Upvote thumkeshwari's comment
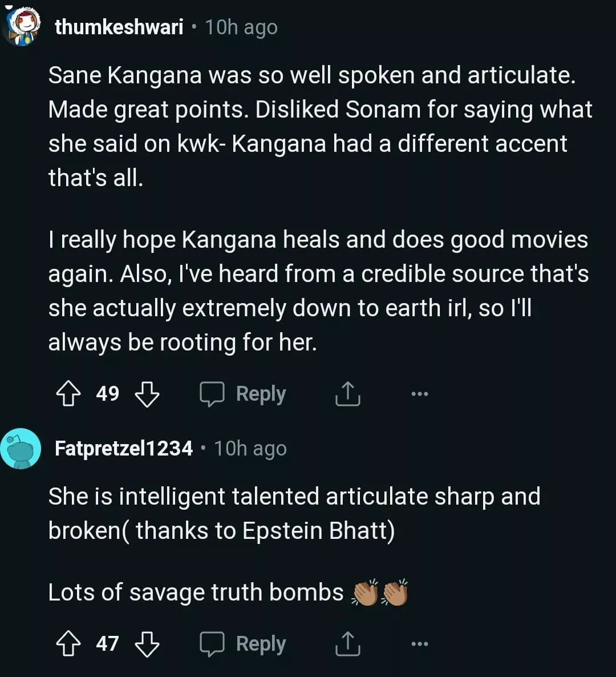 pyautogui.click(x=67, y=394)
